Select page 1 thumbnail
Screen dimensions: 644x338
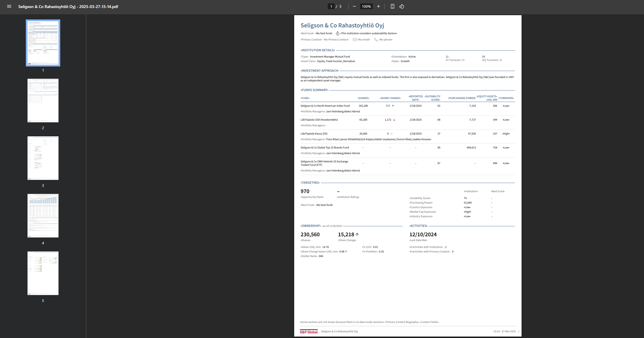(43, 43)
